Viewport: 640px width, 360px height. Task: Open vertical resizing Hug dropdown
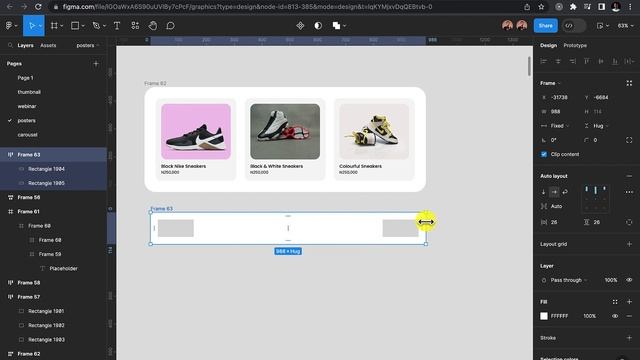[600, 126]
